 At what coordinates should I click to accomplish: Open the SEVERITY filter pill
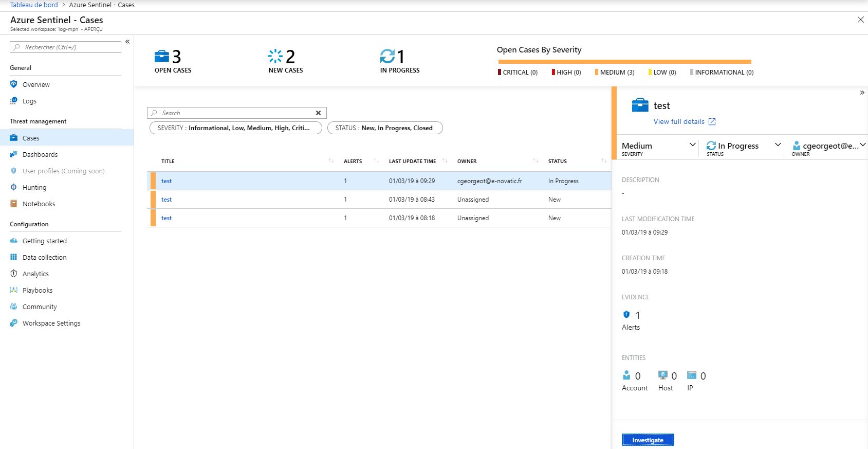pos(235,128)
